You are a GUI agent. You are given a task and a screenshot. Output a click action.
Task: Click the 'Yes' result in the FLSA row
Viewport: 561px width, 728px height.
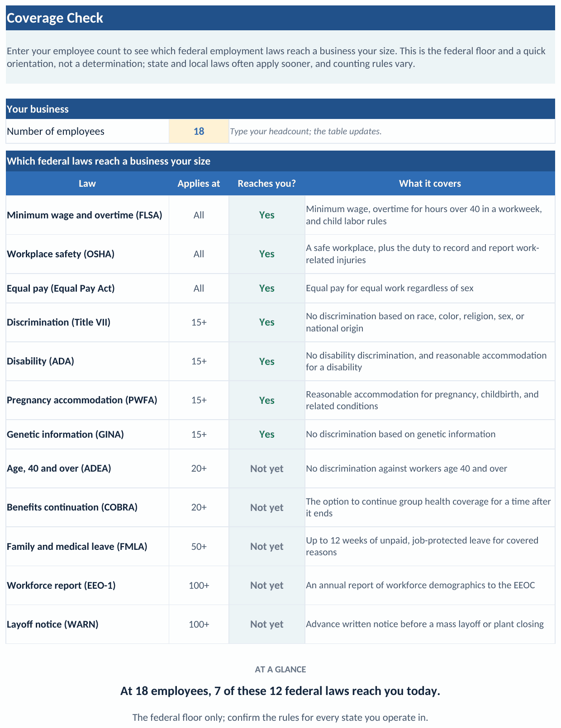pos(267,215)
